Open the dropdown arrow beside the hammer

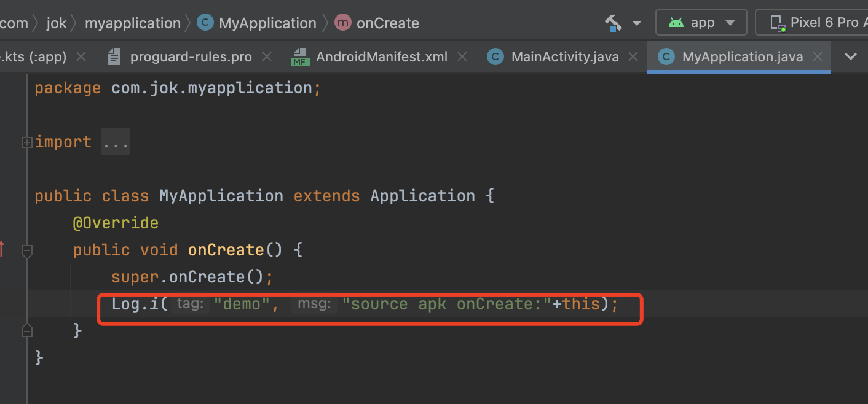[x=636, y=23]
